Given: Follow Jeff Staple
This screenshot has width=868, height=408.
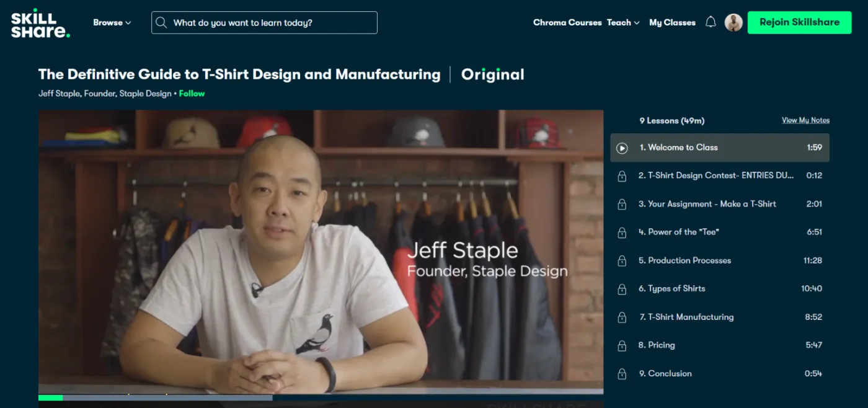Looking at the screenshot, I should point(192,94).
